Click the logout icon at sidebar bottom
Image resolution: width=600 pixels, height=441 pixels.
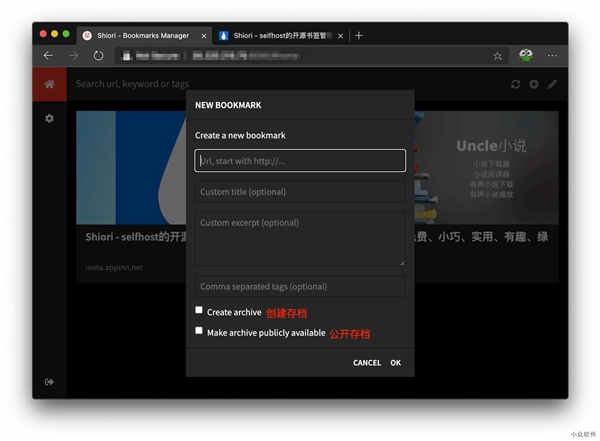pyautogui.click(x=49, y=382)
